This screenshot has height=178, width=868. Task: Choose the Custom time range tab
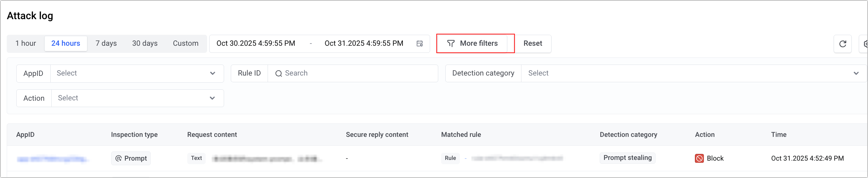[x=185, y=43]
